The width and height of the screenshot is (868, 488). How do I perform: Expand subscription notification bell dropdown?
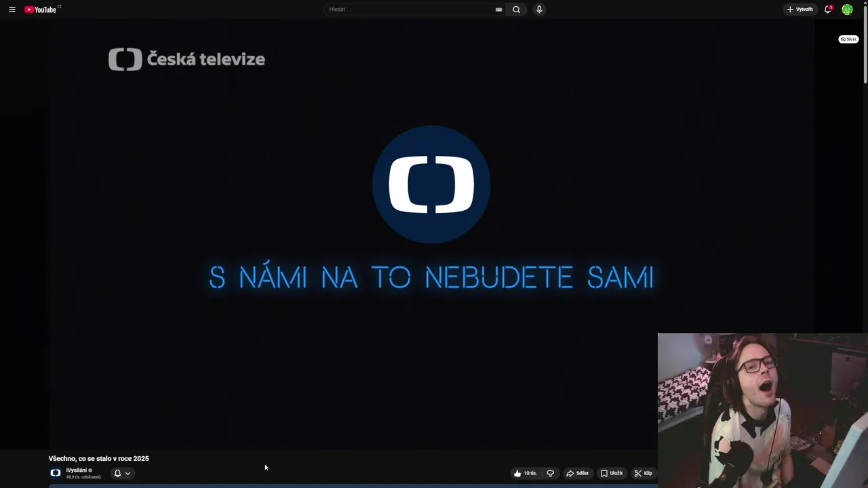coord(122,473)
